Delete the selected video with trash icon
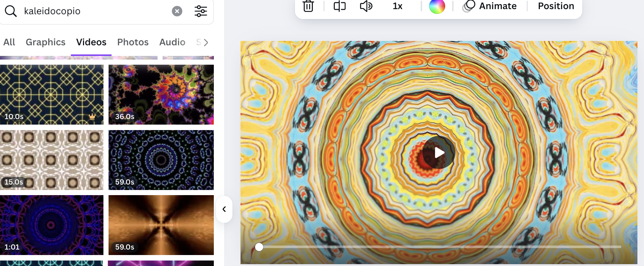 click(308, 6)
